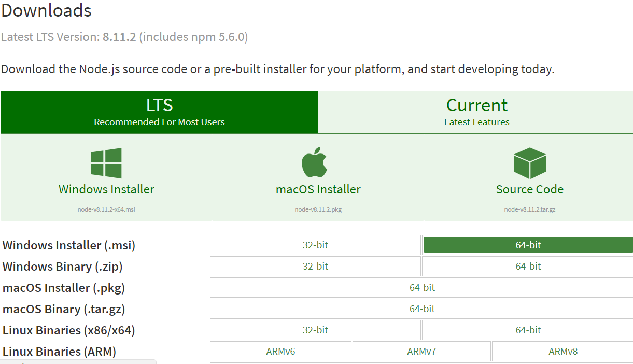Download 64-bit macOS Binary (.tar.gz)
Viewport: 633px width, 364px height.
422,309
